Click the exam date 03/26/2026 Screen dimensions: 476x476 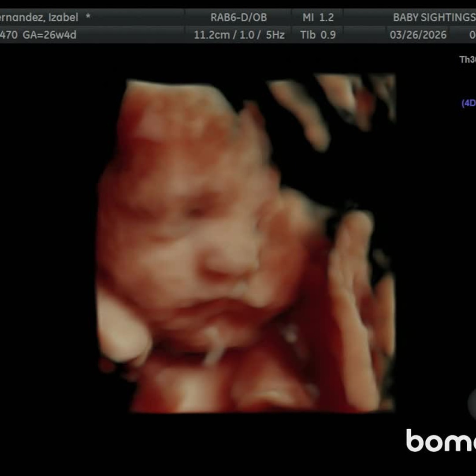[x=418, y=35]
